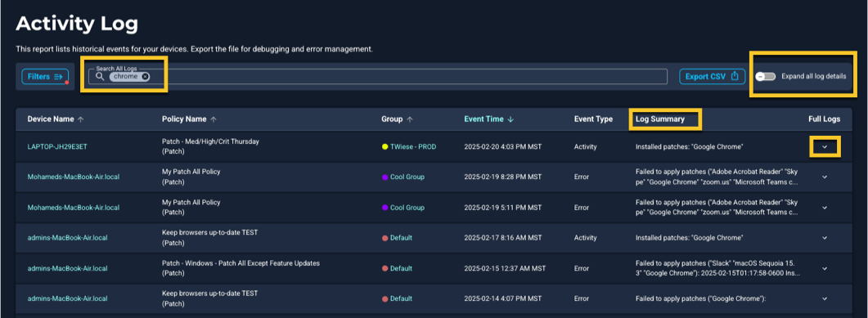Click the Log Summary column header
The width and height of the screenshot is (868, 318).
tap(660, 119)
